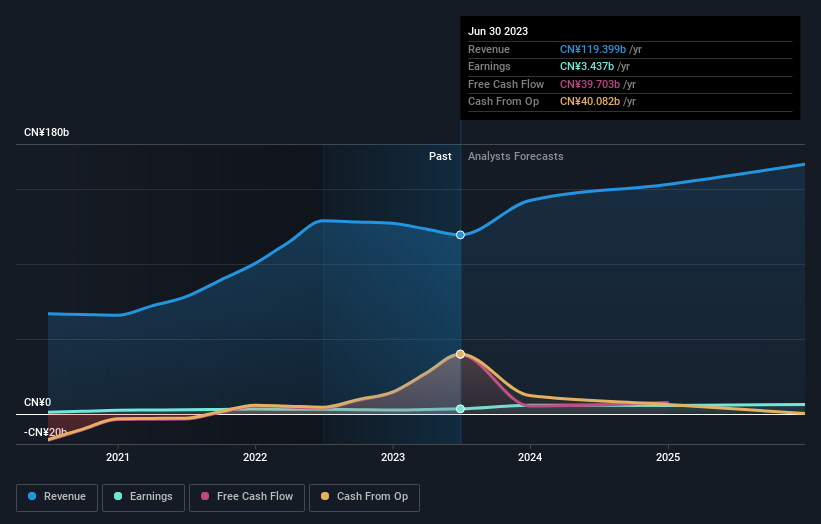Image resolution: width=821 pixels, height=524 pixels.
Task: Click the CN¥0 y-axis label
Action: pos(38,402)
